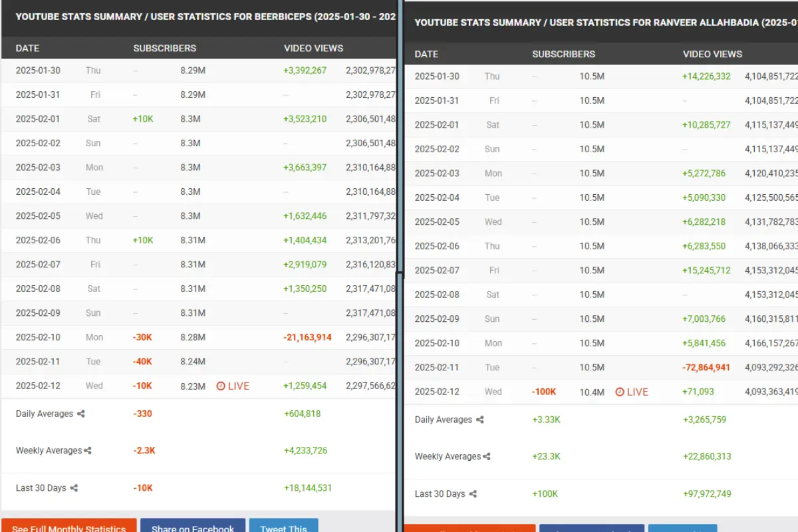
Task: Open See Full Monthly Statistics for BeerBiceps
Action: click(69, 525)
